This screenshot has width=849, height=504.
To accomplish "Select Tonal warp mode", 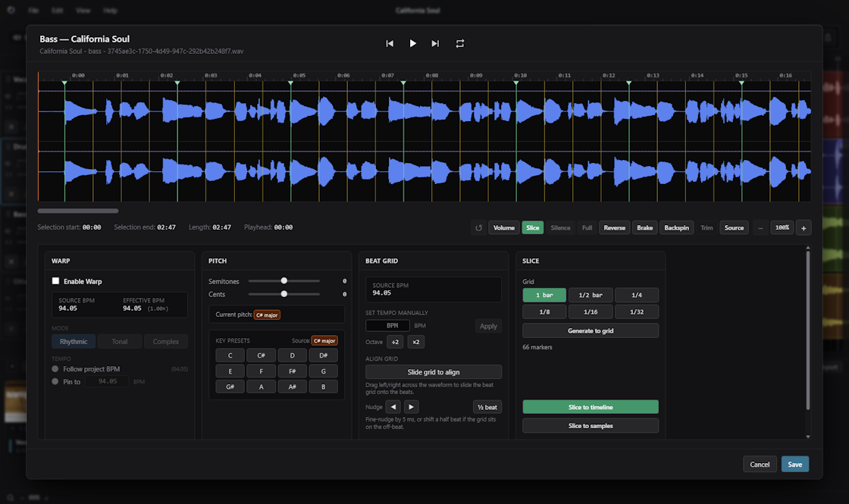I will 120,342.
